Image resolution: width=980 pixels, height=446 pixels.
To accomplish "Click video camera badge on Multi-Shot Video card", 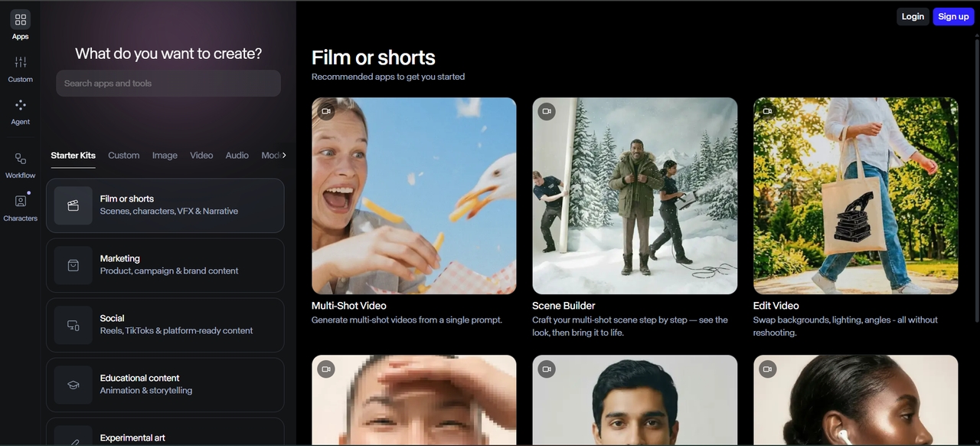I will (325, 111).
